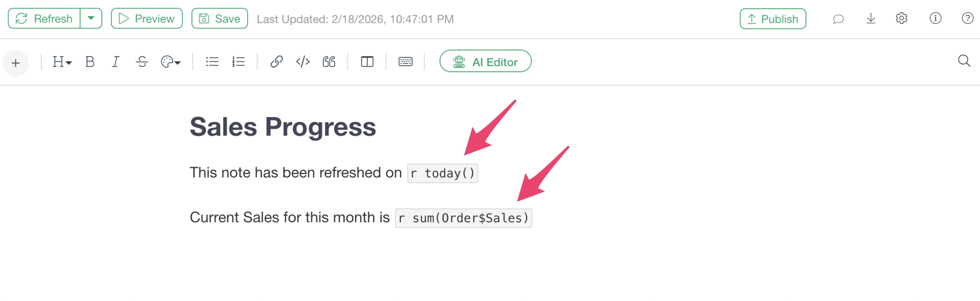This screenshot has height=301, width=980.
Task: Open the comments speech bubble
Action: [838, 19]
